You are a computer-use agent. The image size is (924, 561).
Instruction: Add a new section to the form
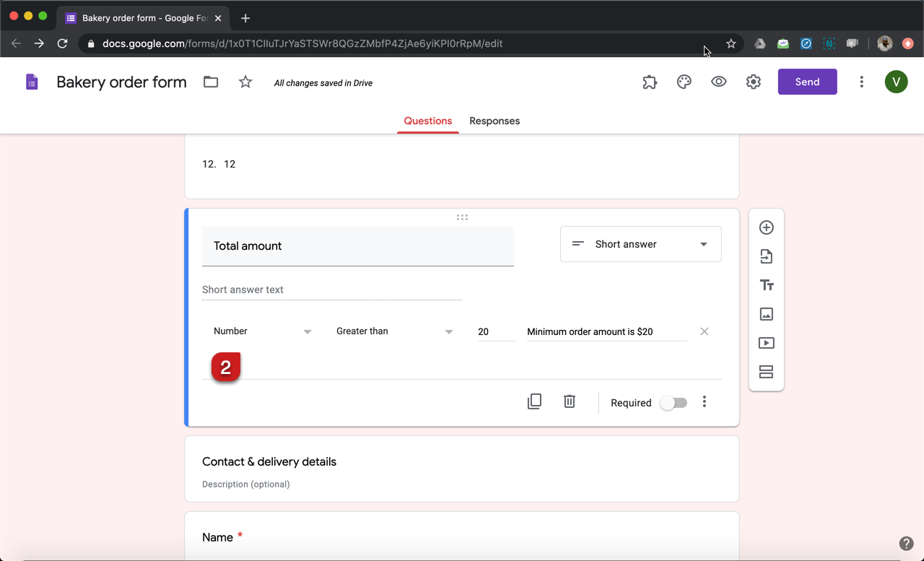[766, 372]
